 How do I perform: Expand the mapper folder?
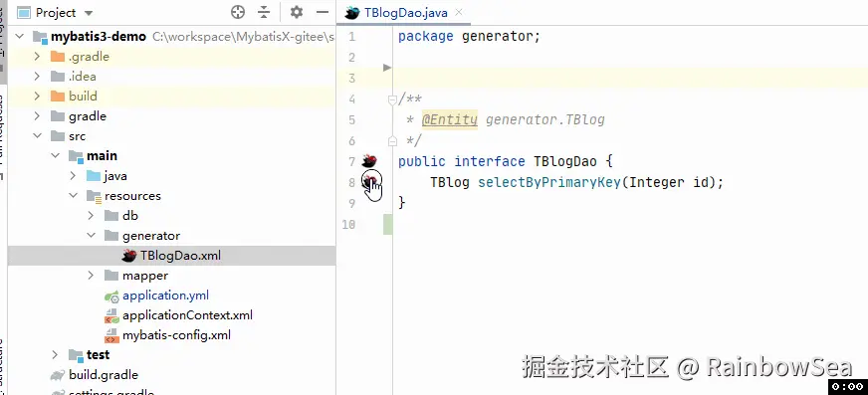pos(91,276)
